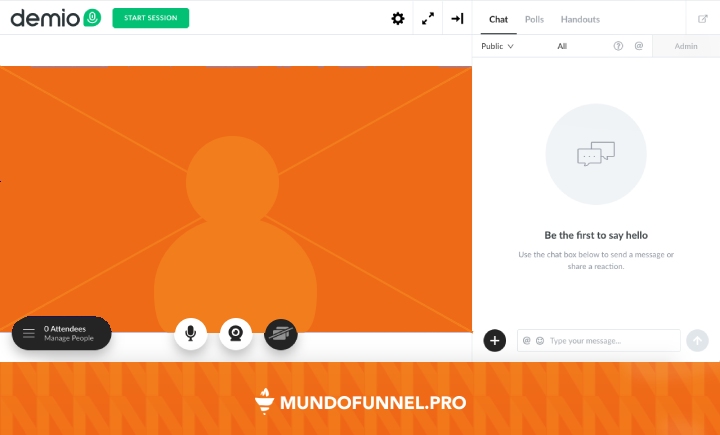Open the plus menu beside chat box
720x435 pixels.
(495, 341)
